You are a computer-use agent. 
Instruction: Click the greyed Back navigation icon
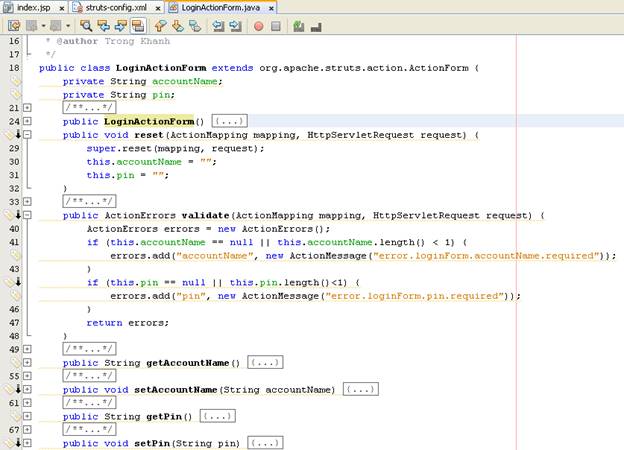[32, 26]
